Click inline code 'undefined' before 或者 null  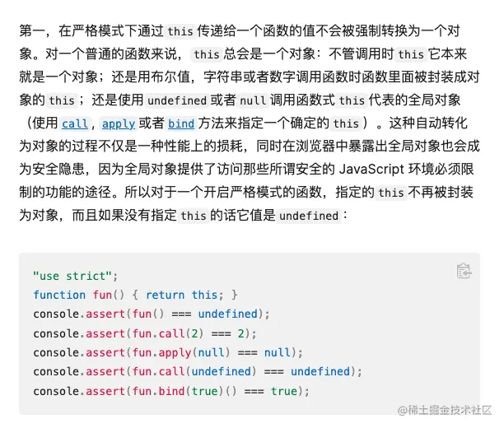(x=177, y=100)
